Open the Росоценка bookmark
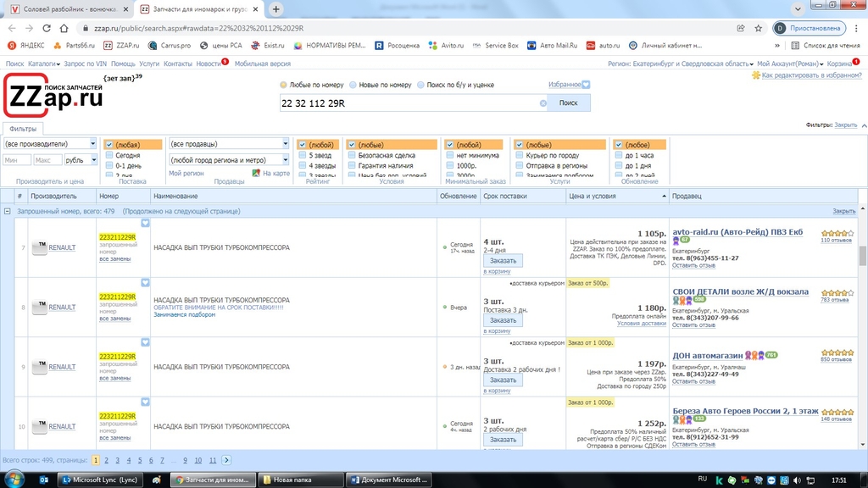 pyautogui.click(x=397, y=46)
